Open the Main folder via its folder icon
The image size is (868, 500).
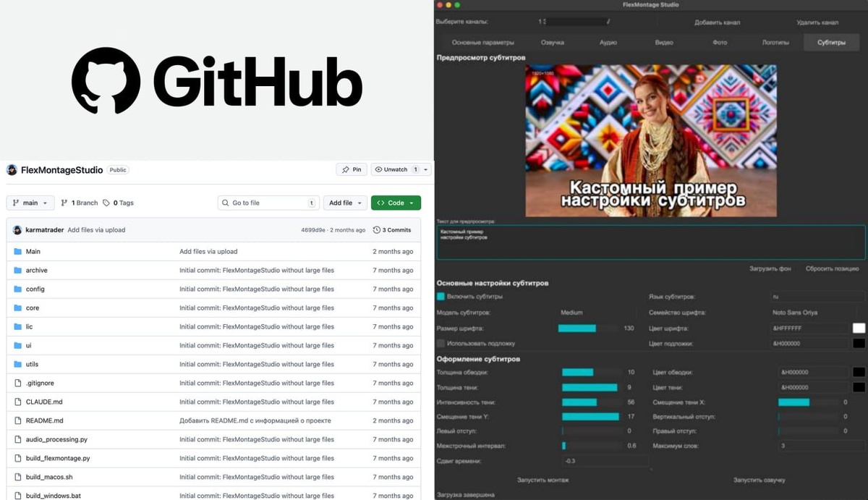[19, 251]
